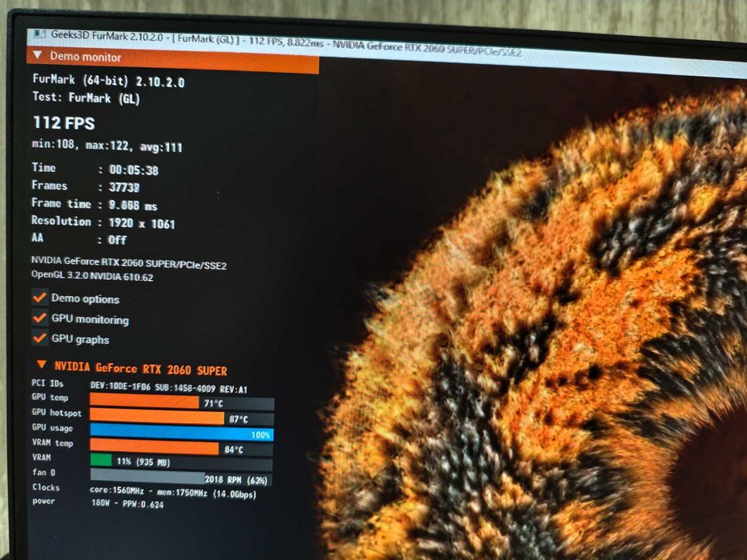Click the OpenGL 3.2.0 NVIDIA driver line
This screenshot has height=560, width=747.
click(x=92, y=276)
